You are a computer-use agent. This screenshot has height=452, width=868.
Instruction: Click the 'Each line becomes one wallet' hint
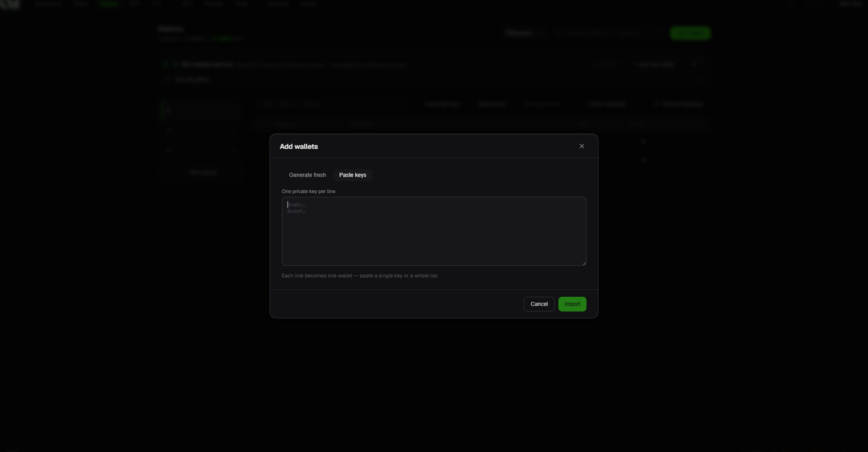[x=360, y=276]
